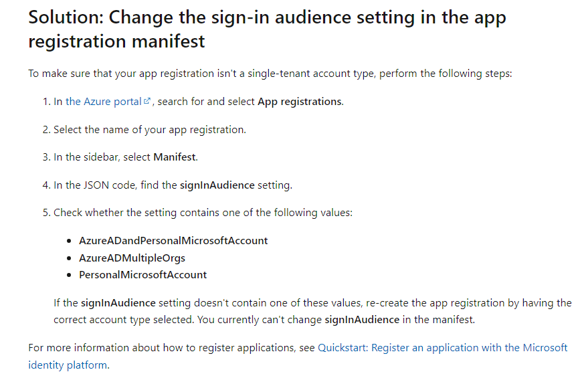Click the external link icon beside Azure portal
This screenshot has height=382, width=588.
147,101
